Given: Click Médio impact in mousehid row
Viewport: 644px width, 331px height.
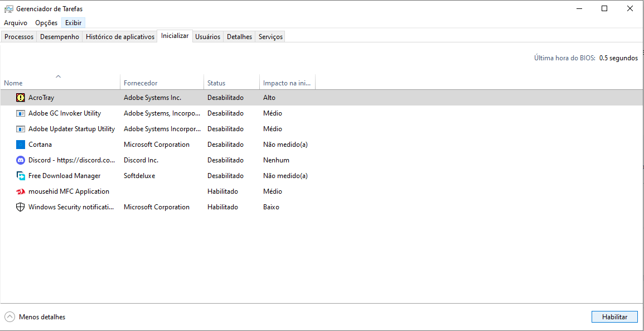Looking at the screenshot, I should [273, 191].
